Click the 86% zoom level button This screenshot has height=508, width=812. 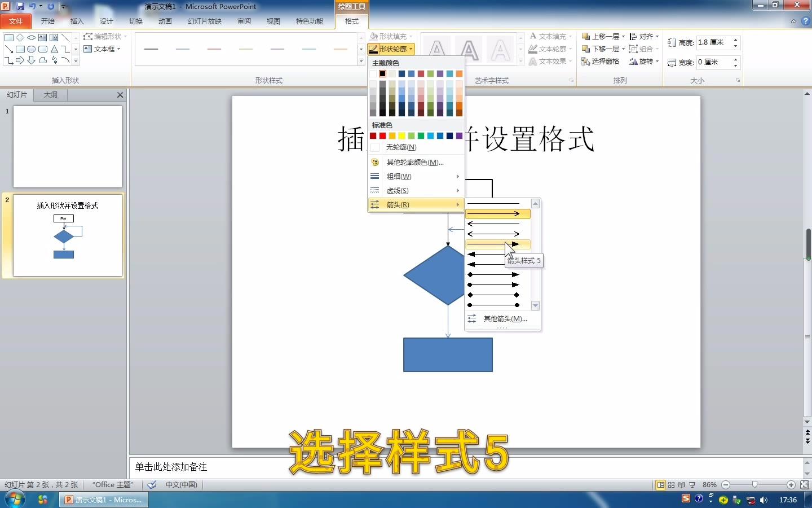(x=710, y=484)
